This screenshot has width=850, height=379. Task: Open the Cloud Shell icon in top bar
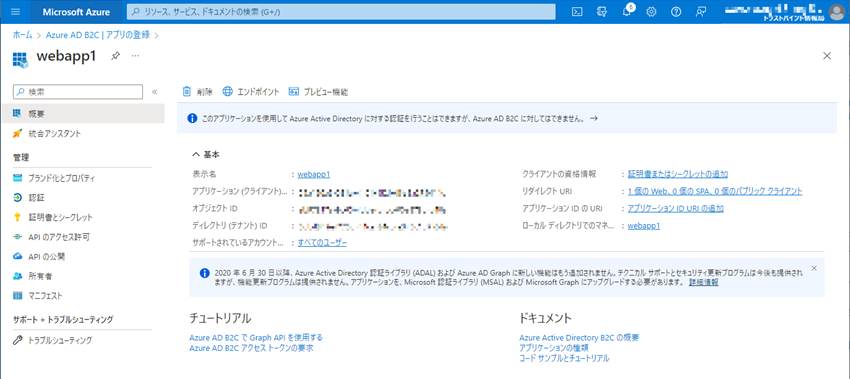tap(577, 12)
